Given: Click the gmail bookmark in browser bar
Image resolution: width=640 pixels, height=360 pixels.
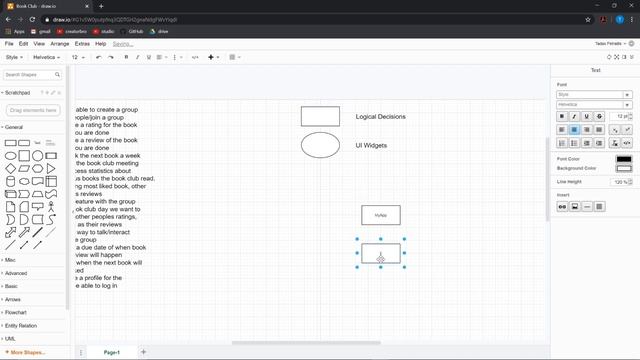Looking at the screenshot, I should (x=41, y=31).
